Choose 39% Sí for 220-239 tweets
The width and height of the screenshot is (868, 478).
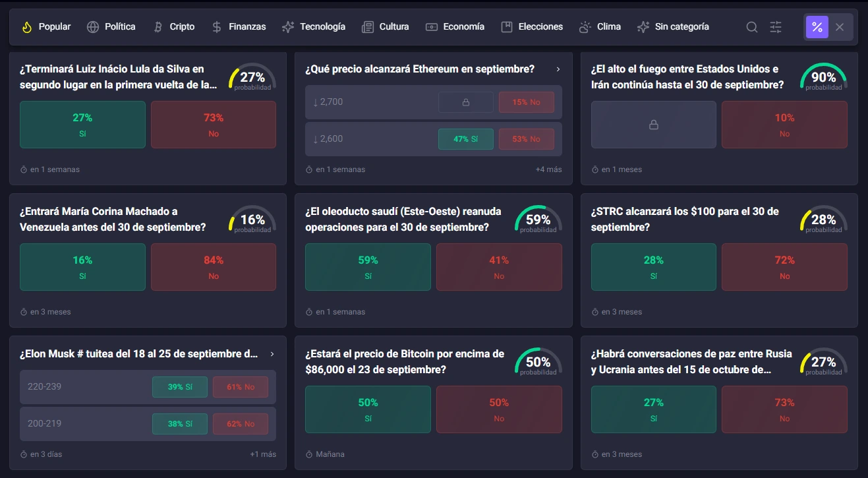(180, 387)
